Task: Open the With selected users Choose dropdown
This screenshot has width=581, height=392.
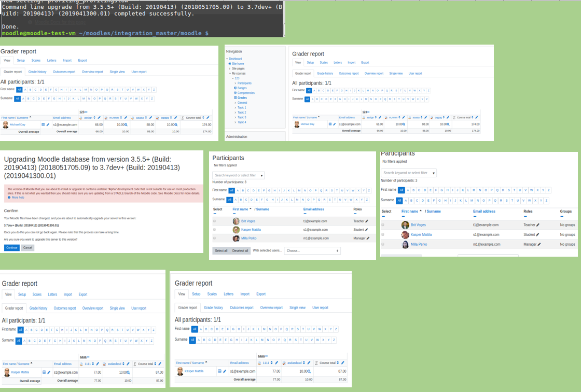Action: [x=312, y=251]
